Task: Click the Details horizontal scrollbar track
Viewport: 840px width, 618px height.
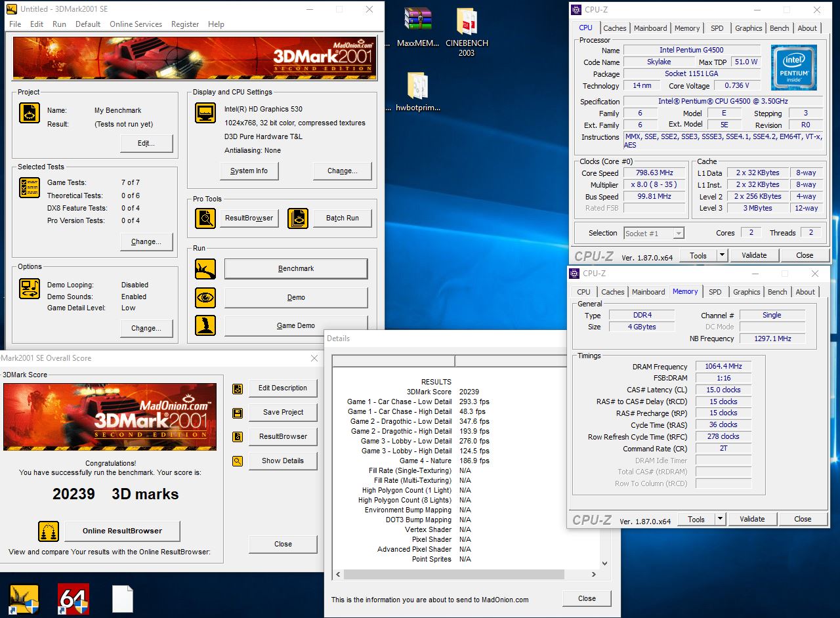Action: coord(467,574)
